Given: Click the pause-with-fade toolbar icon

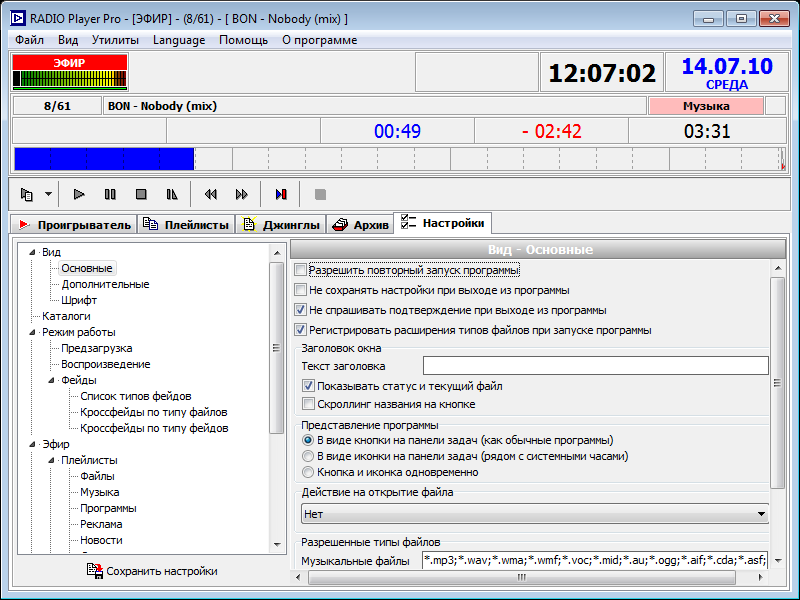Looking at the screenshot, I should [172, 194].
